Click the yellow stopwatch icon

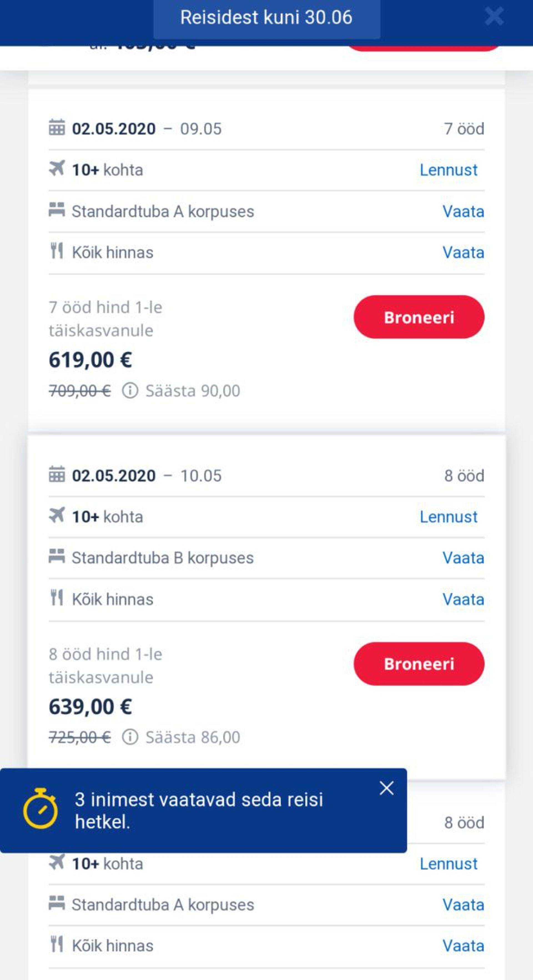click(40, 809)
